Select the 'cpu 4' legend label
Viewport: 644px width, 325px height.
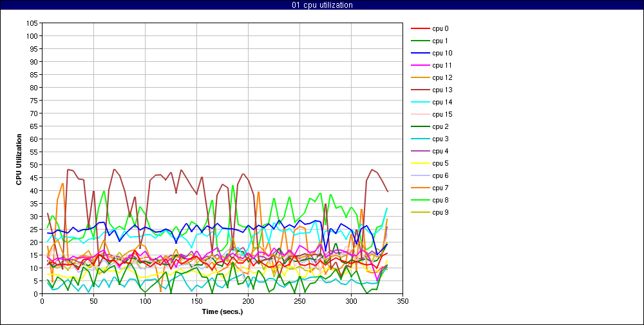click(440, 151)
